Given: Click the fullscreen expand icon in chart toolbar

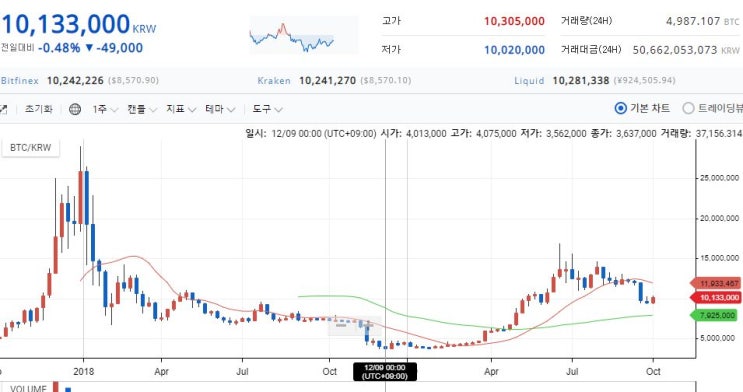Looking at the screenshot, I should [3, 109].
